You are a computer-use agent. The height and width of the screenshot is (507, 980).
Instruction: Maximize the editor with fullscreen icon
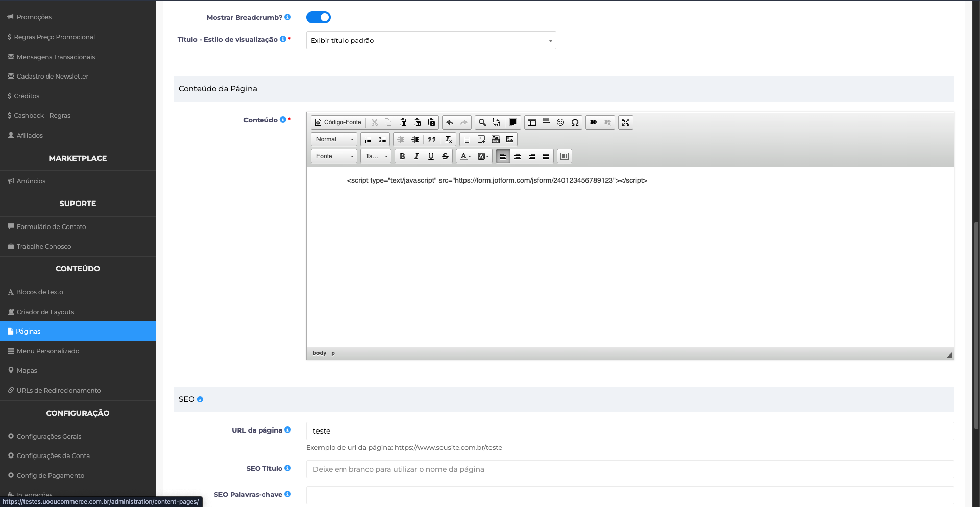(x=626, y=122)
